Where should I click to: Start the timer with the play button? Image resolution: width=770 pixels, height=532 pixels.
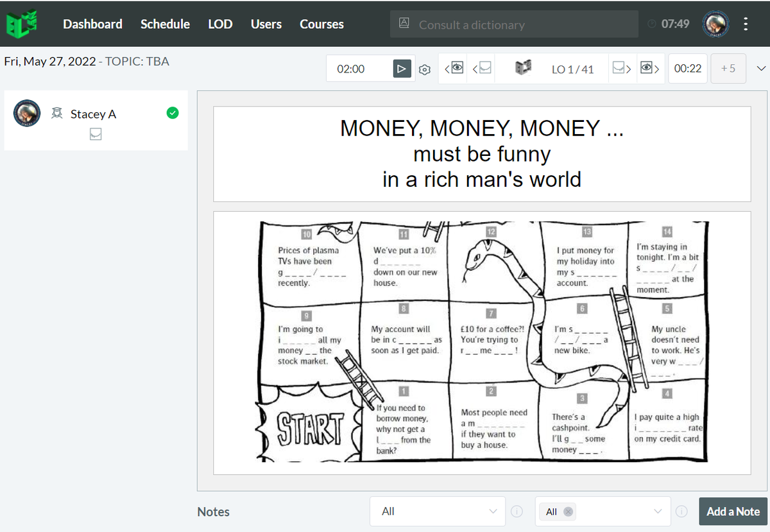pyautogui.click(x=402, y=69)
